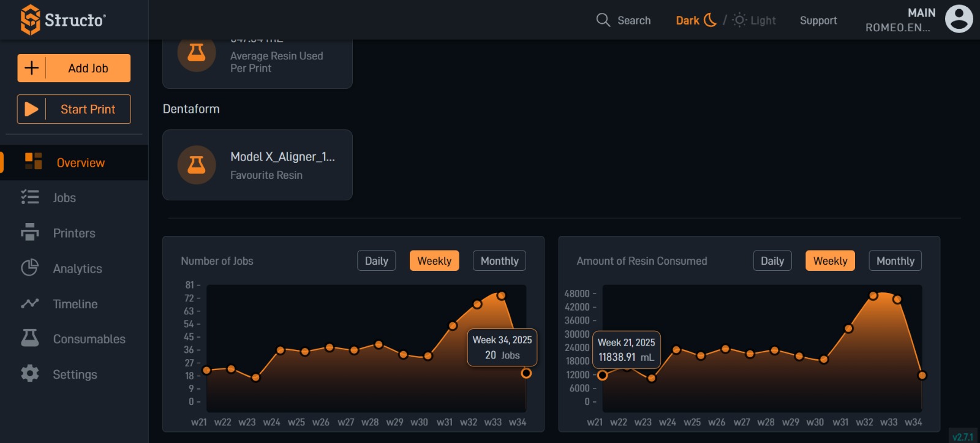The height and width of the screenshot is (443, 980).
Task: Click the Consumables flask icon in sidebar
Action: coord(29,338)
